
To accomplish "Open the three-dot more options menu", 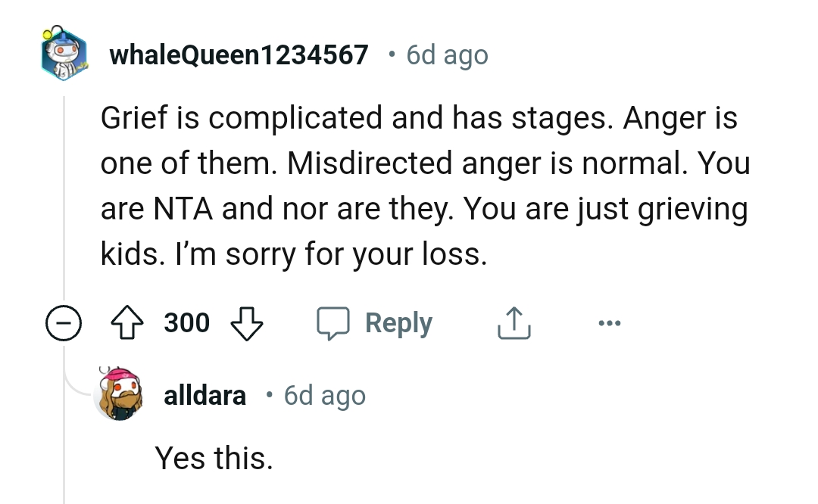I will tap(608, 323).
